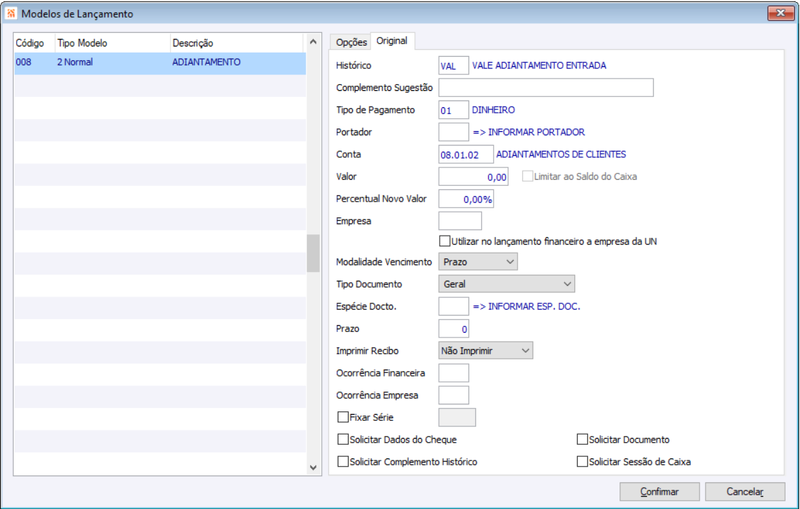Select the 008 ADIANTAMENTO row

point(160,63)
